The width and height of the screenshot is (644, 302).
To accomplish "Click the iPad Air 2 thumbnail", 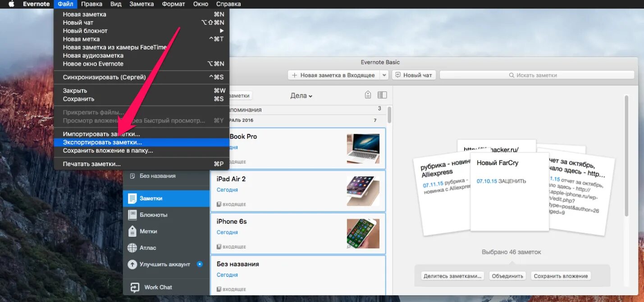I will (363, 191).
